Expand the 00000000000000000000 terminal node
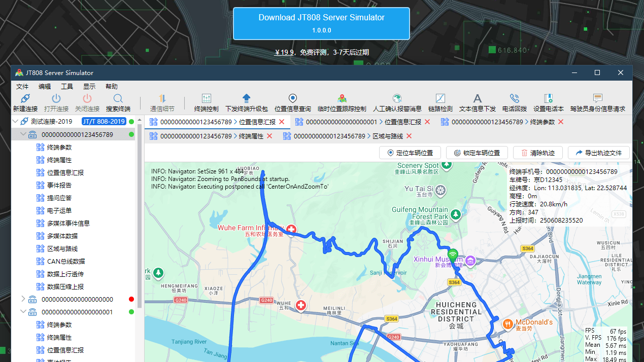Screen dimensions: 644x362 23,299
